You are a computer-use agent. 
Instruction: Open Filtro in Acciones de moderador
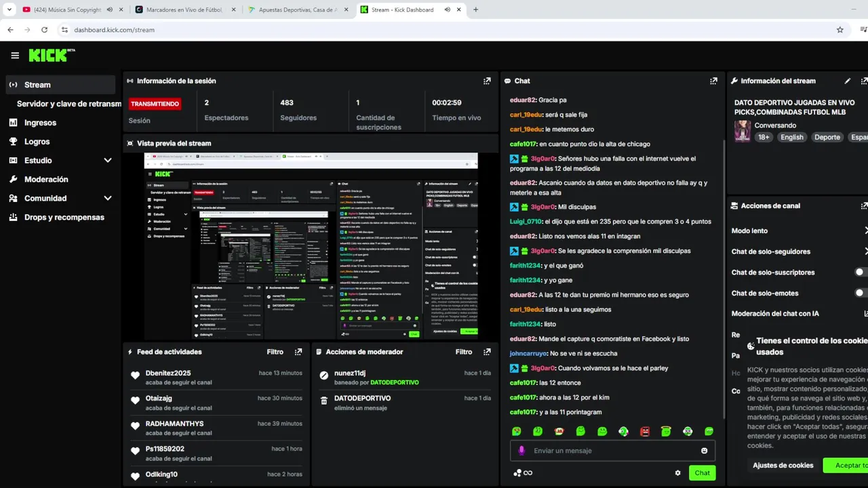tap(464, 352)
